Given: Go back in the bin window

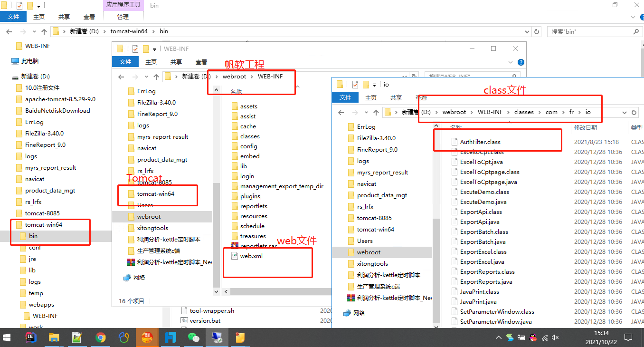Looking at the screenshot, I should pyautogui.click(x=9, y=31).
